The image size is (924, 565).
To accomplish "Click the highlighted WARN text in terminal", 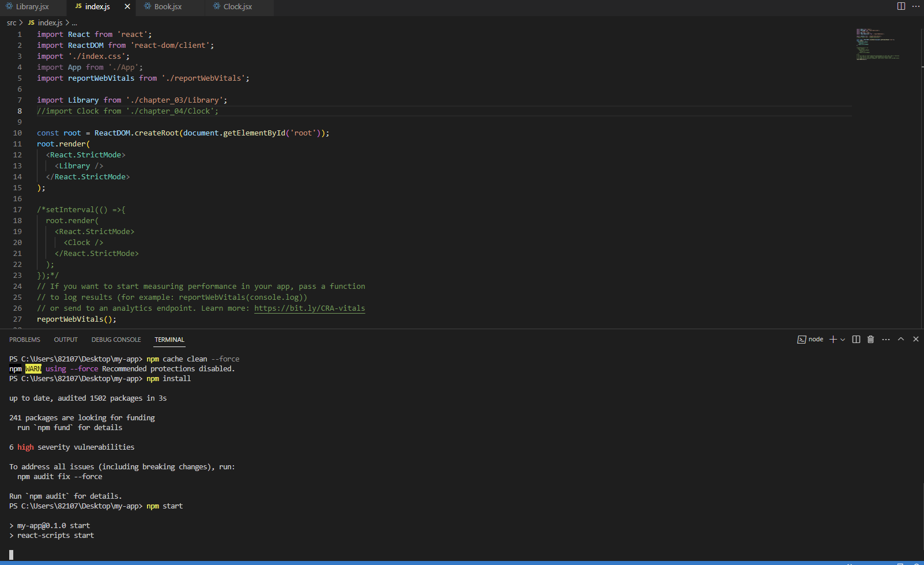I will [x=33, y=368].
